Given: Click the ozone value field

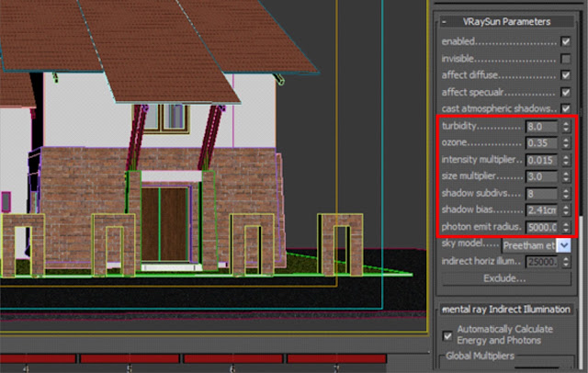Looking at the screenshot, I should 541,142.
